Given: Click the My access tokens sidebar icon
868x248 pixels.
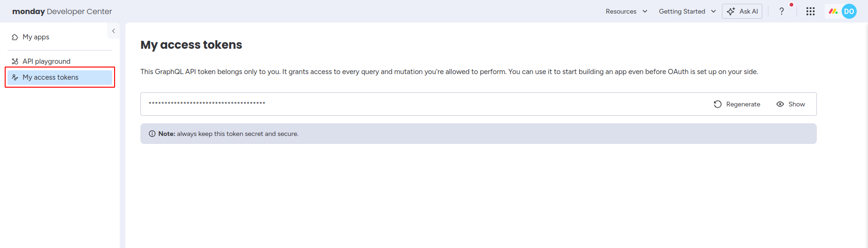Looking at the screenshot, I should pyautogui.click(x=15, y=77).
